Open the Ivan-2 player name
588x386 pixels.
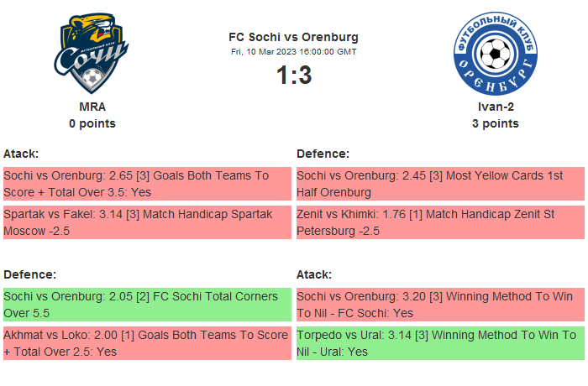pos(495,107)
